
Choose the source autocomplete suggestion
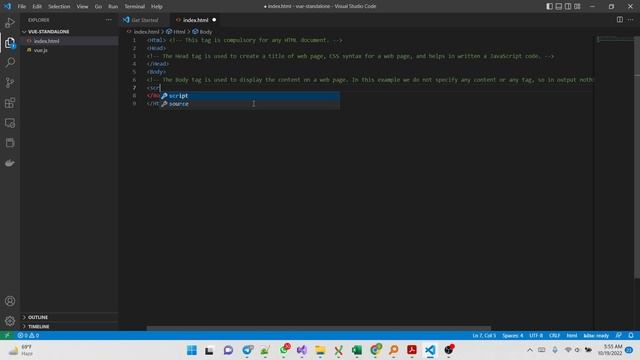pyautogui.click(x=249, y=104)
